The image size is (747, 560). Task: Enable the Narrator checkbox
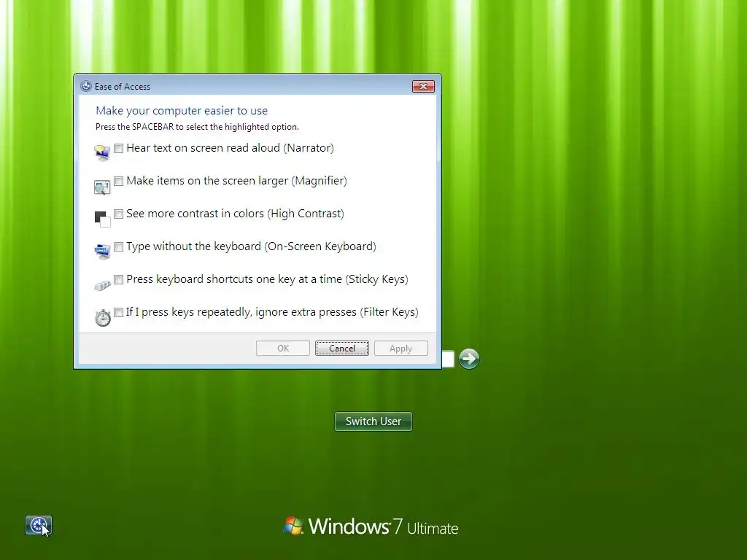coord(119,148)
